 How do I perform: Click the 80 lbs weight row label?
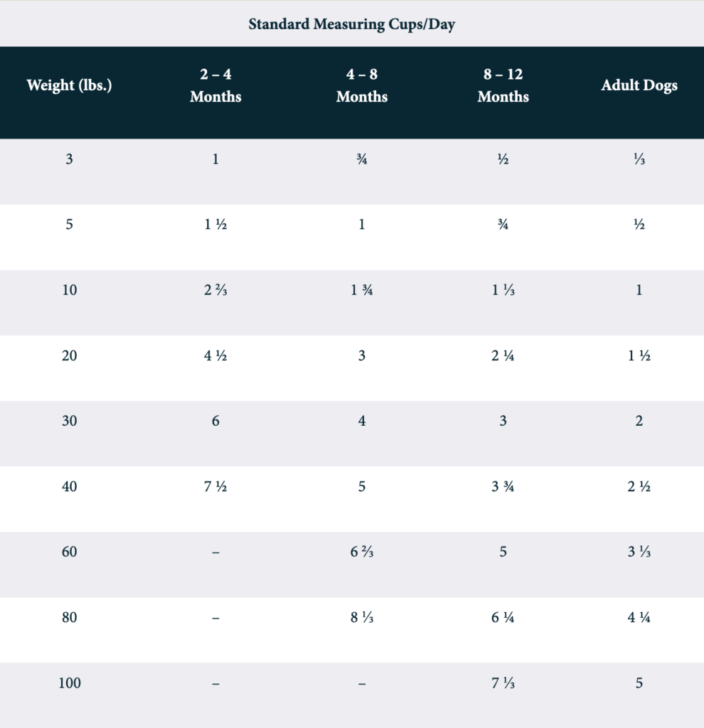coord(69,618)
